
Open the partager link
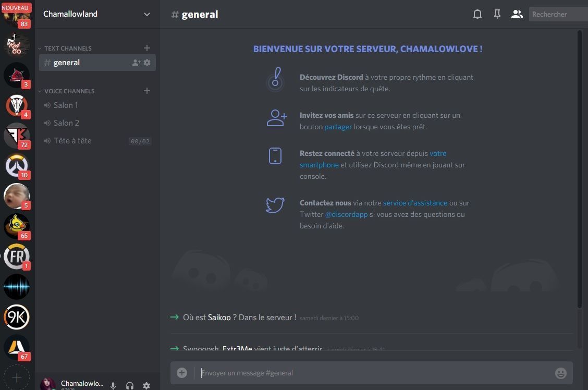[338, 127]
